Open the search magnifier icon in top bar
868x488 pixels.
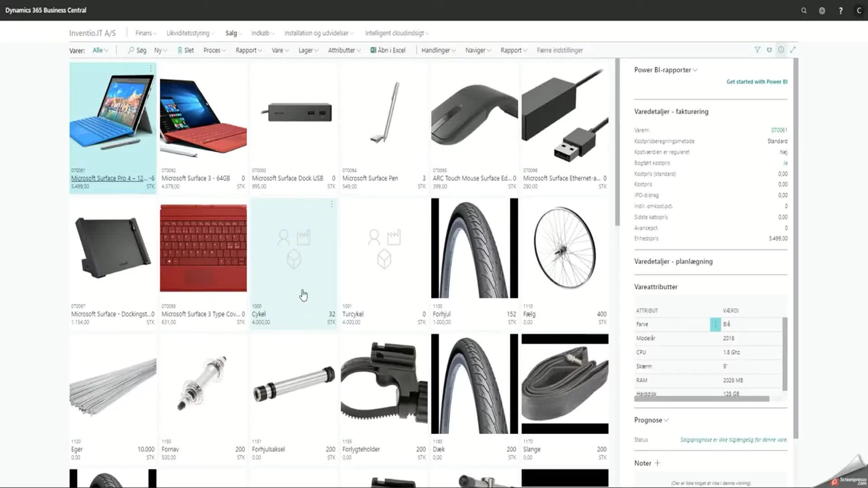[x=804, y=10]
